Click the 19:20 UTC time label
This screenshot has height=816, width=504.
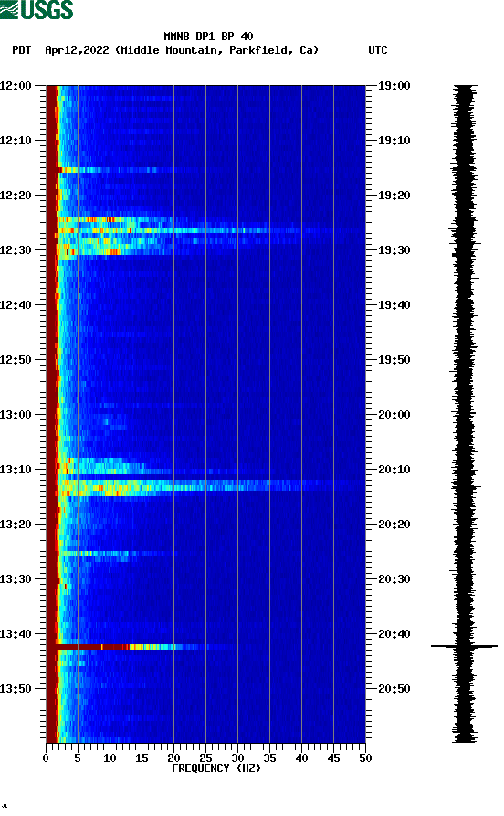click(x=394, y=196)
